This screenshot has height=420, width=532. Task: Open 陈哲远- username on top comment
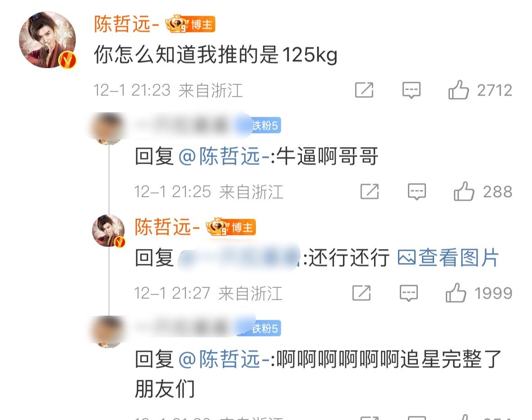click(x=126, y=24)
